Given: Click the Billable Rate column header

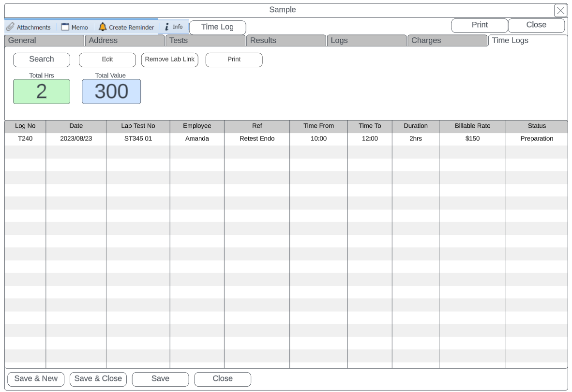Looking at the screenshot, I should coord(472,126).
